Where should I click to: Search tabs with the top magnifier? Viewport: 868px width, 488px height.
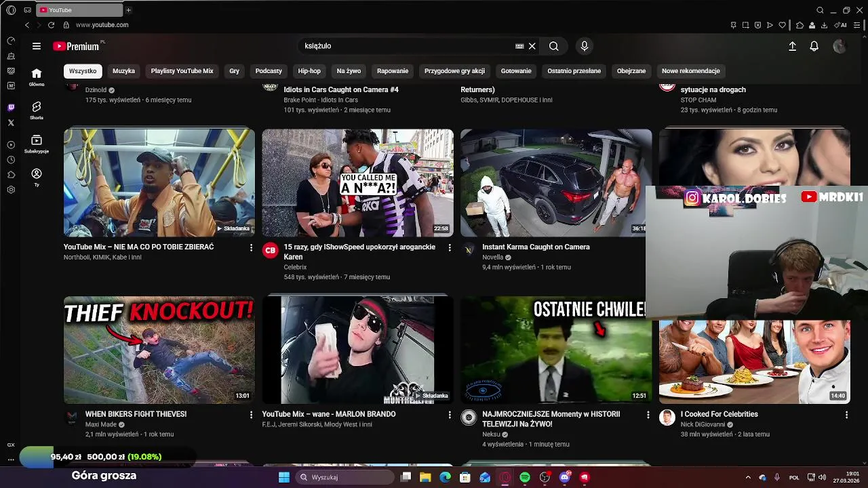(x=820, y=10)
